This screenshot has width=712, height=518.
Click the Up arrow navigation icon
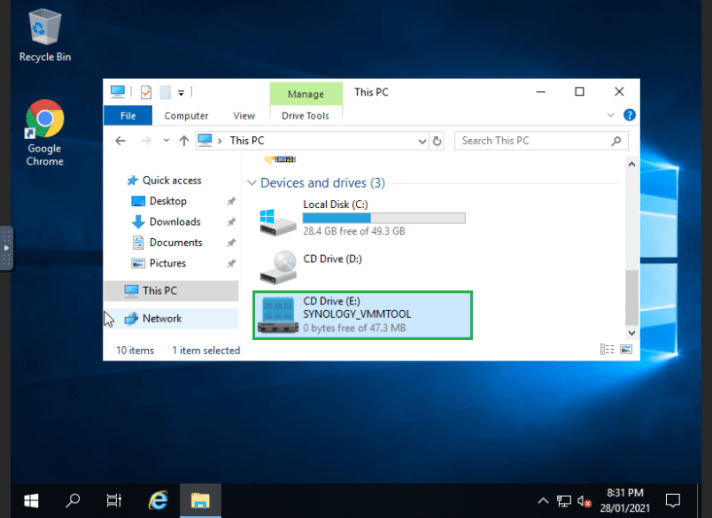[184, 141]
